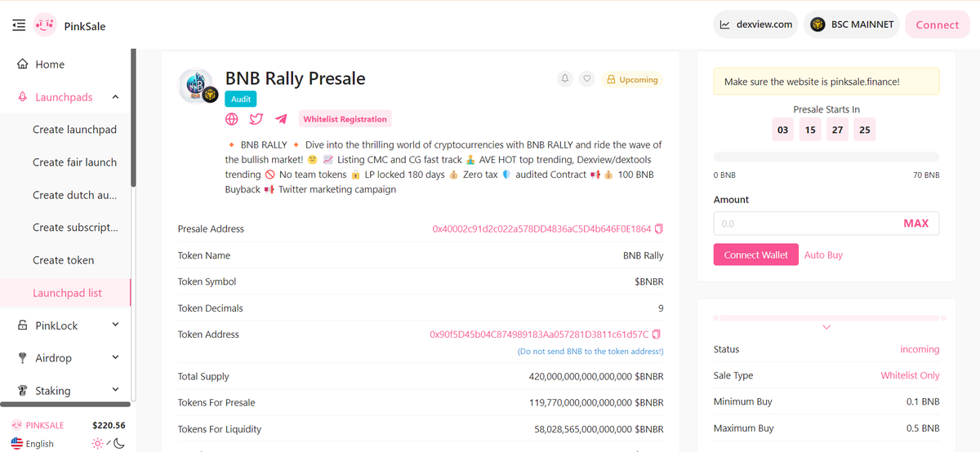Viewport: 980px width, 452px height.
Task: Open Create fair launch page
Action: click(74, 162)
